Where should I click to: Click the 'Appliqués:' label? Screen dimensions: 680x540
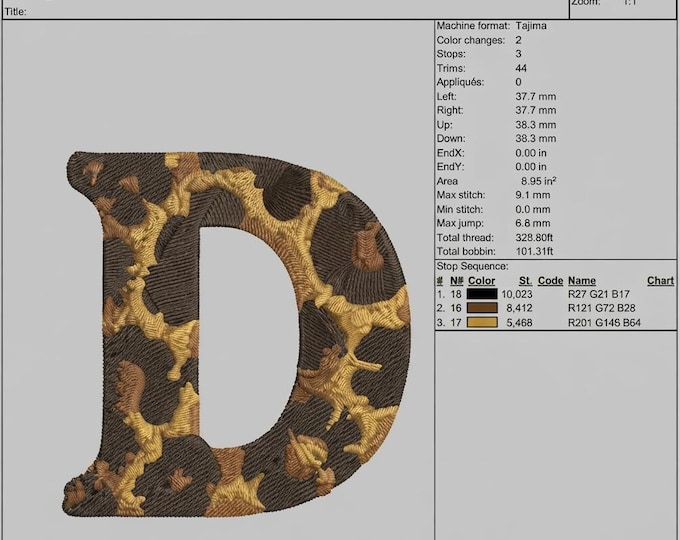(460, 82)
